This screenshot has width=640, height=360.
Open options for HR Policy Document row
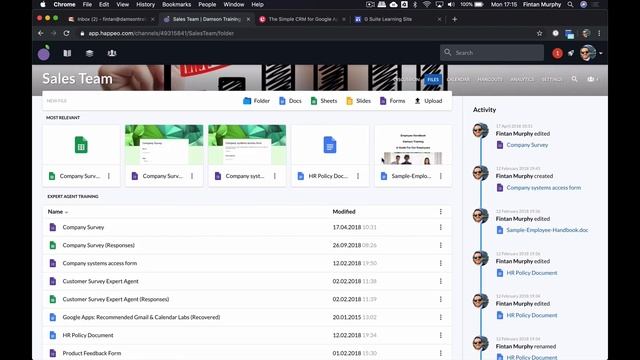point(441,335)
